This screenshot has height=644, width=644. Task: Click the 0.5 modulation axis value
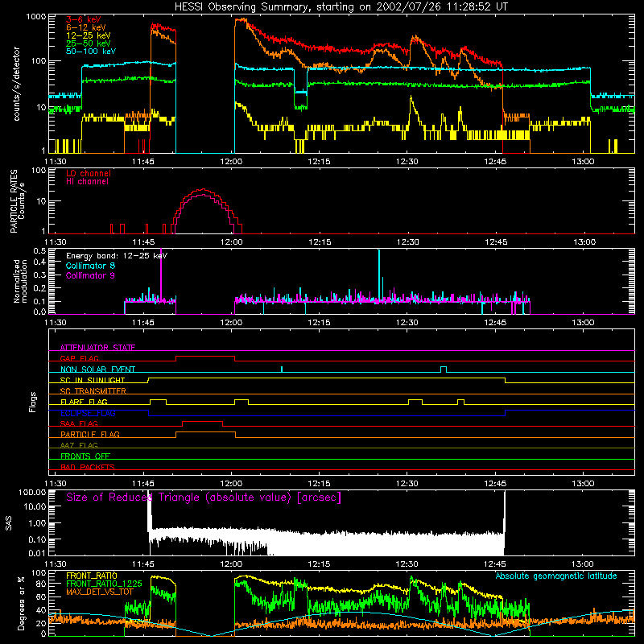[x=39, y=251]
